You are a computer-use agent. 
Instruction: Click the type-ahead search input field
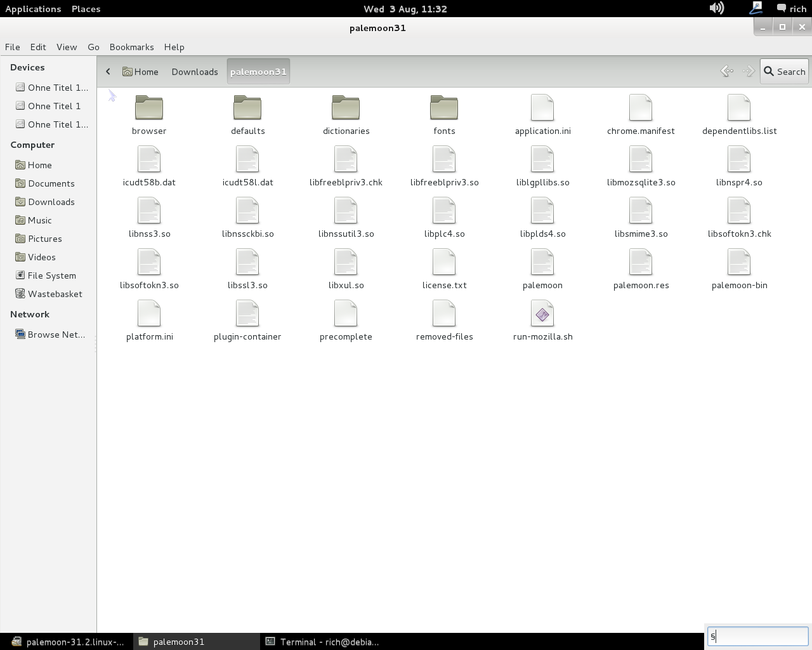click(x=758, y=636)
